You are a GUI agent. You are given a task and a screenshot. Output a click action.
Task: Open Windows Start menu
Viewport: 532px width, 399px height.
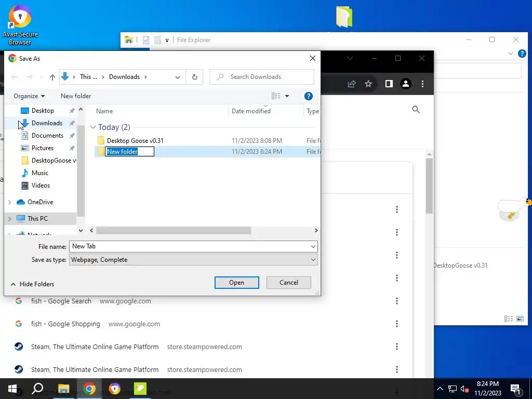[x=12, y=389]
